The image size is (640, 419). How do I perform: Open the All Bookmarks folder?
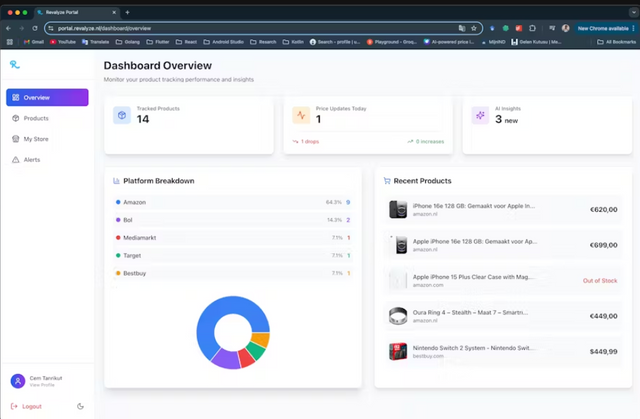616,42
